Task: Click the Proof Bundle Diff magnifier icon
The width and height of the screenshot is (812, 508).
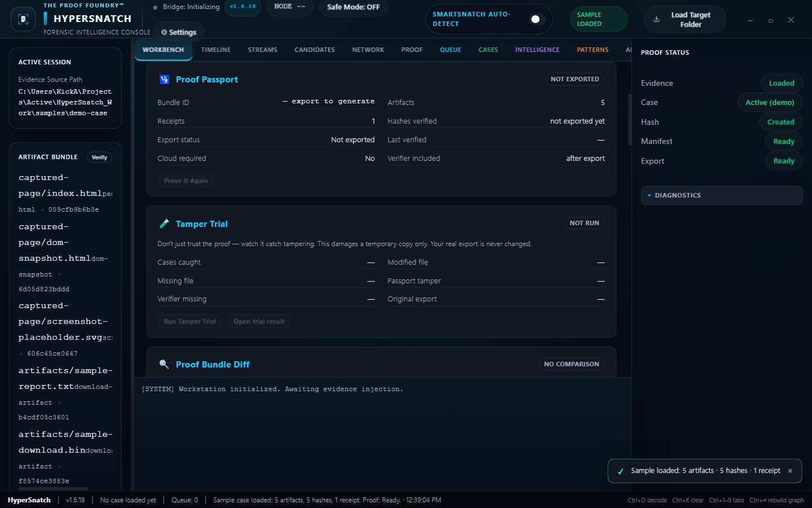Action: (x=164, y=364)
